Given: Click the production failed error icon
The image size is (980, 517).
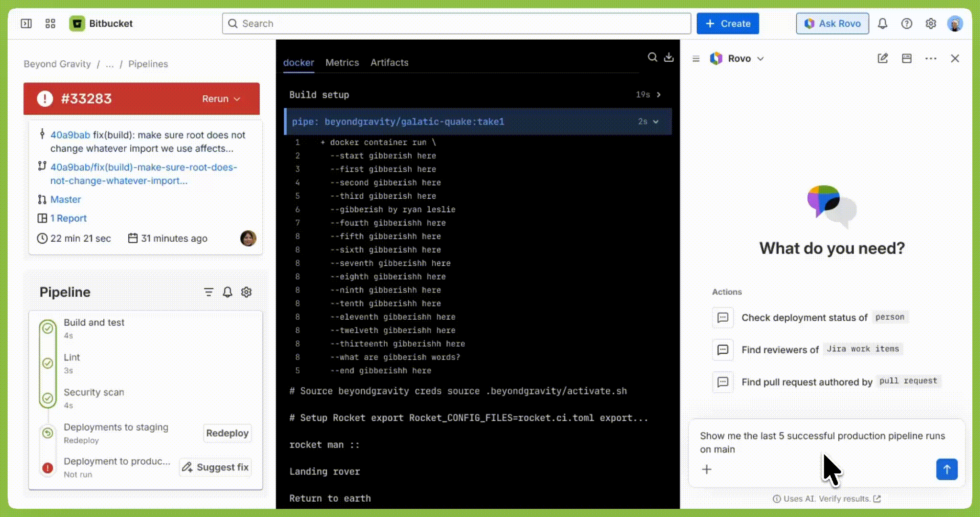Looking at the screenshot, I should [x=47, y=468].
